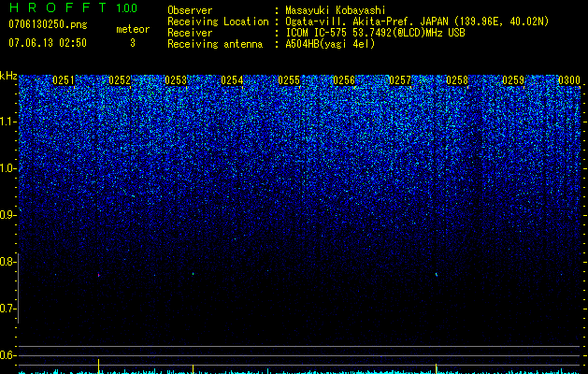Click the Observer field label
Screen dimensions: 588x374
click(190, 10)
